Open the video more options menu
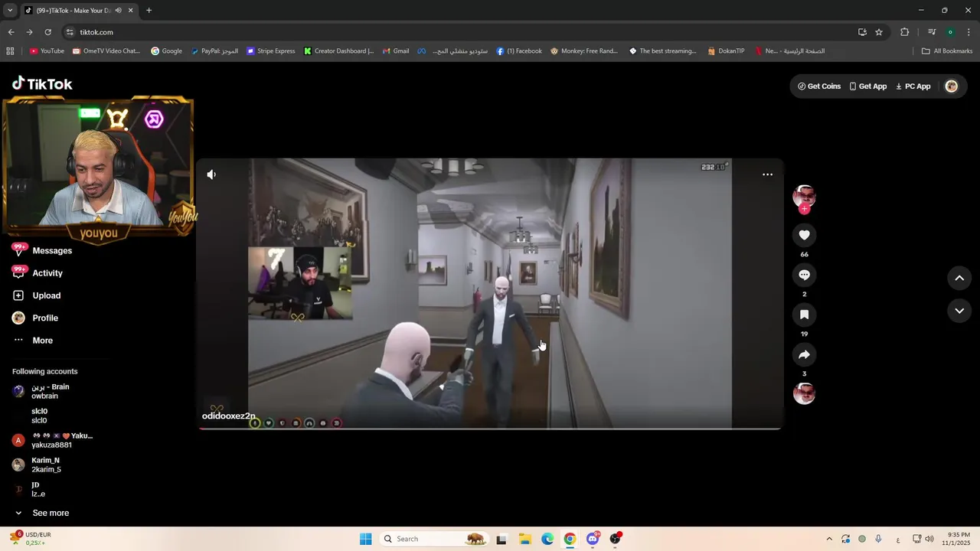Viewport: 980px width, 551px height. (767, 174)
